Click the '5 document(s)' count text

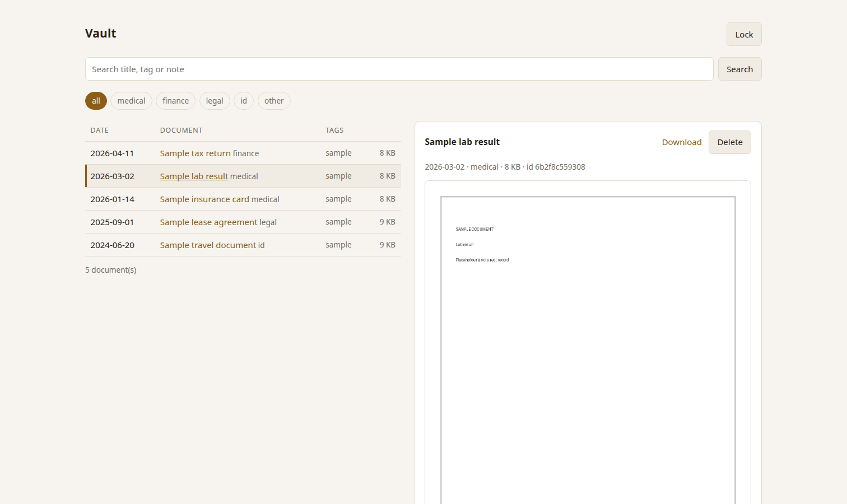111,270
